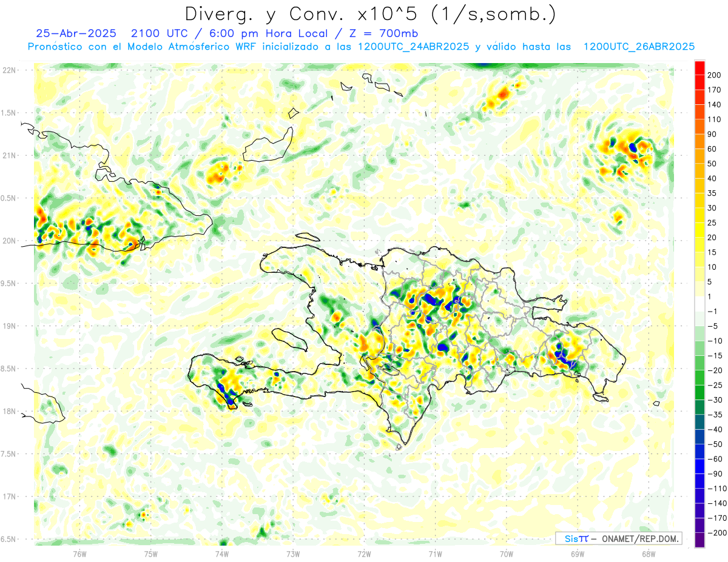The image size is (728, 562).
Task: Click the "20N" latitude axis label
Action: (x=9, y=241)
